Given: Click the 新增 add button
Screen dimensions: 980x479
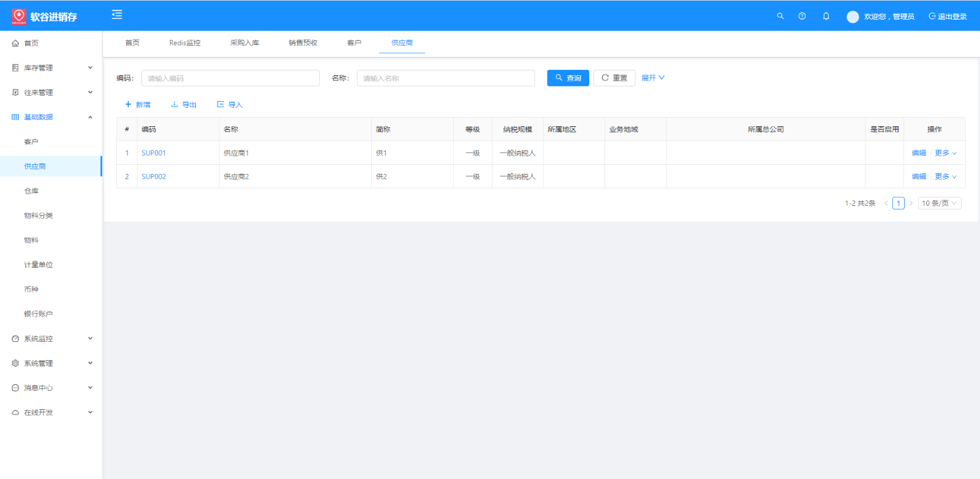Looking at the screenshot, I should [138, 105].
